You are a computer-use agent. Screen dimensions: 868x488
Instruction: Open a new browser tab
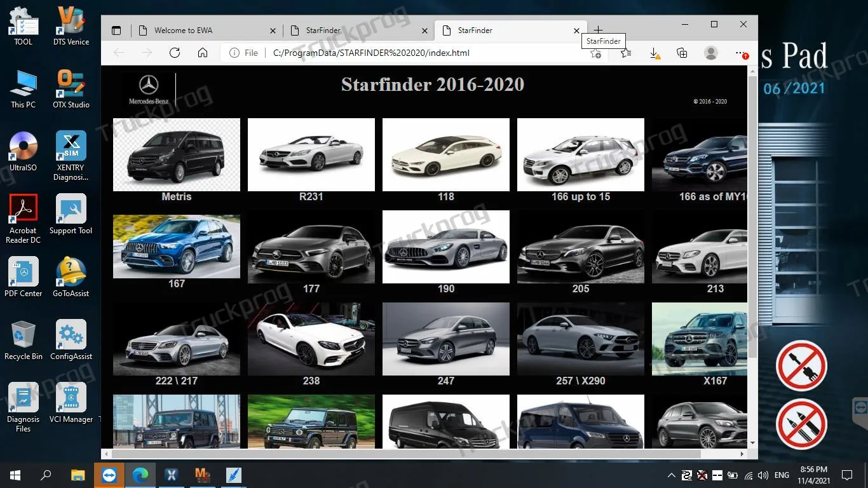598,30
